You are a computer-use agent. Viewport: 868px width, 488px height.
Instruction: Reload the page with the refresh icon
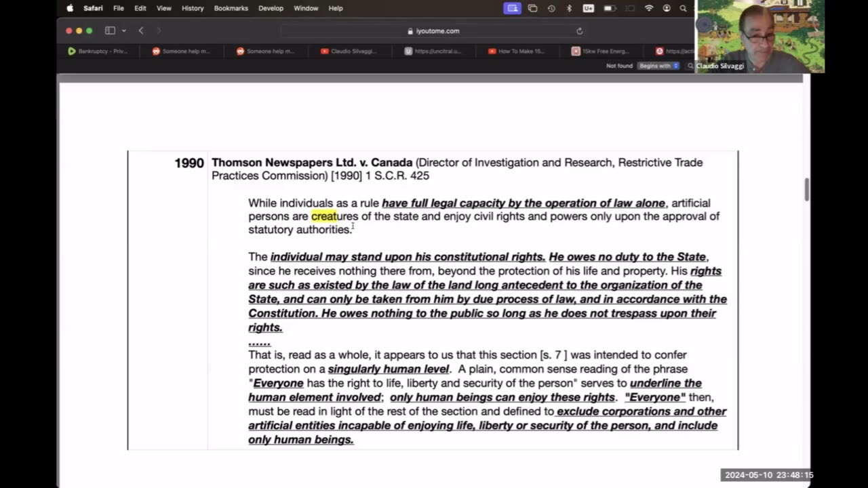(x=579, y=30)
